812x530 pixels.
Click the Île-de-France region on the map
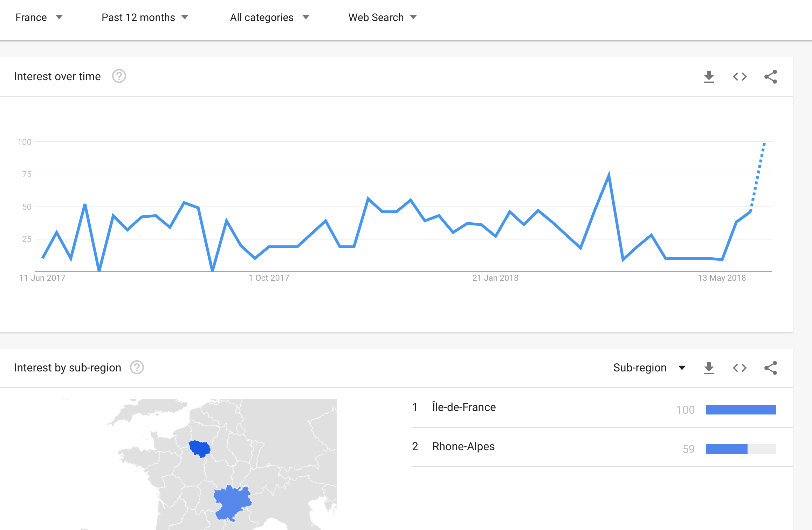tap(200, 448)
